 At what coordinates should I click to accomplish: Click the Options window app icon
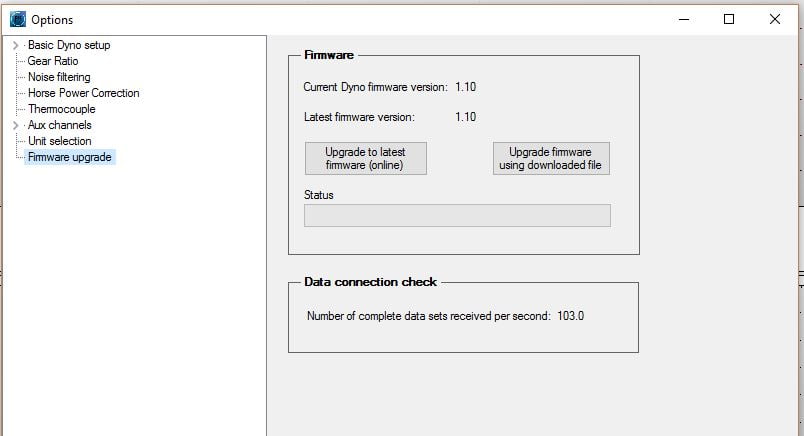pos(18,19)
